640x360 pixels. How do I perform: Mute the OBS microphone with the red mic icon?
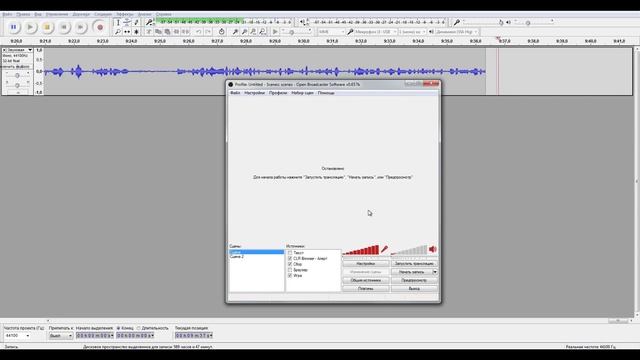point(384,249)
